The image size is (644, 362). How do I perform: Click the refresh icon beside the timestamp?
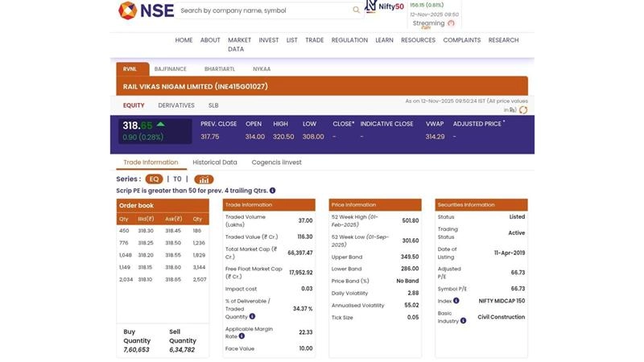tap(523, 110)
